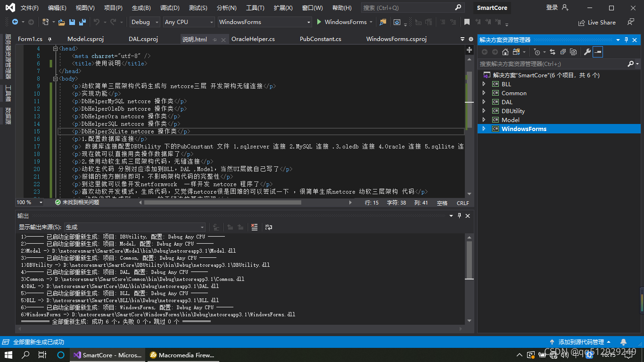Click the notifications bell in the status bar
The image size is (644, 362).
pos(624,342)
